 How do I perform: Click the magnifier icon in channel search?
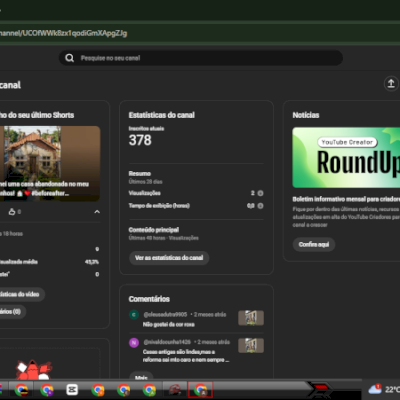click(x=69, y=58)
